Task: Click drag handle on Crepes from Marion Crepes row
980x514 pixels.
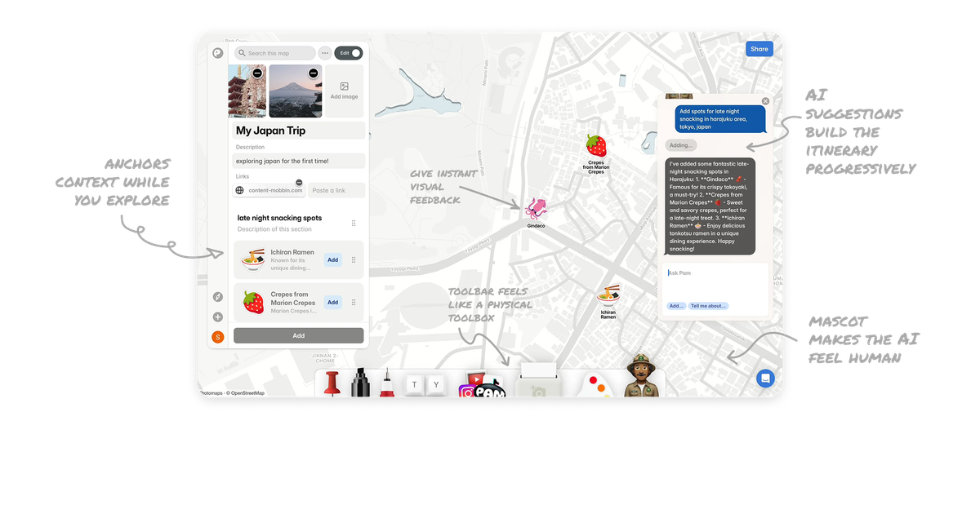Action: [x=354, y=302]
